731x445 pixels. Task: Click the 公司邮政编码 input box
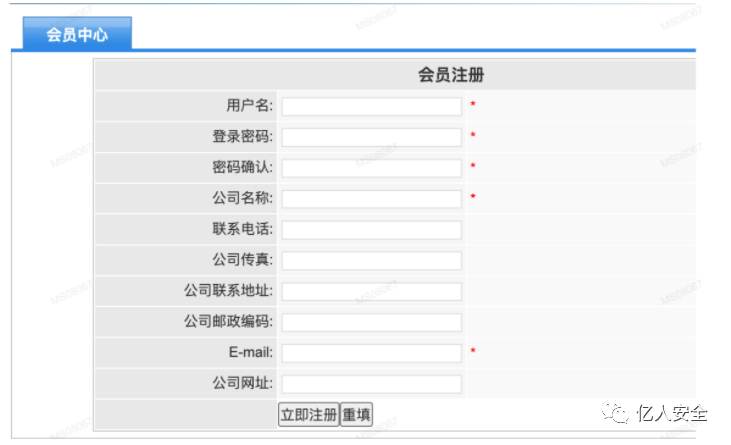pos(371,322)
